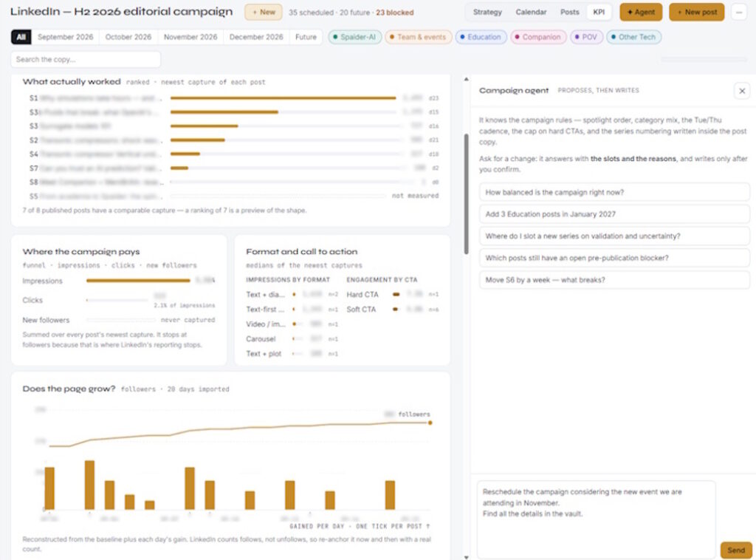The height and width of the screenshot is (560, 756).
Task: Toggle the Team & events category chip
Action: tap(418, 37)
